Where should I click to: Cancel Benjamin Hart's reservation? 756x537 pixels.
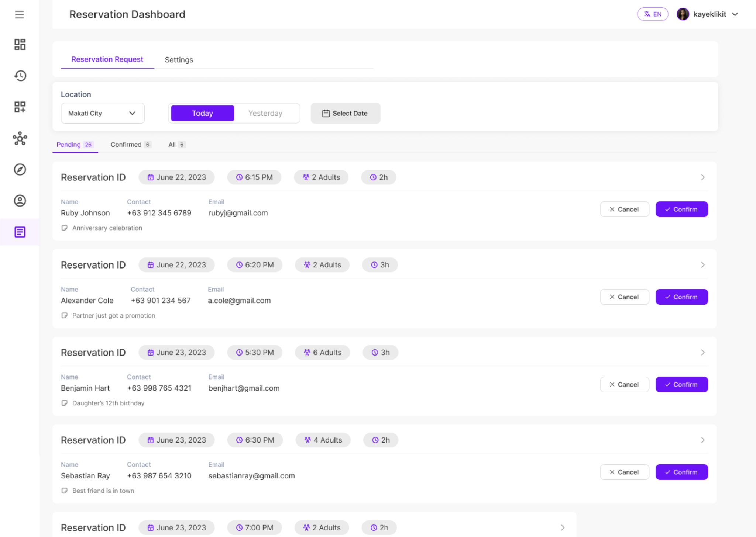pos(624,384)
